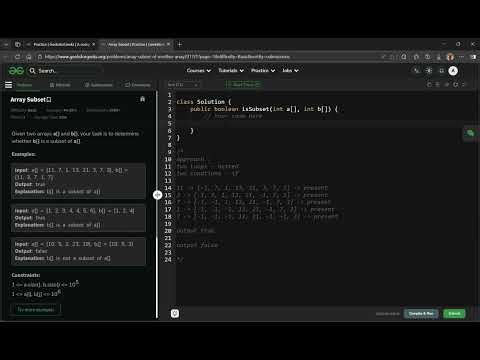Click the 'Approach' comment on line 10

coord(190,159)
